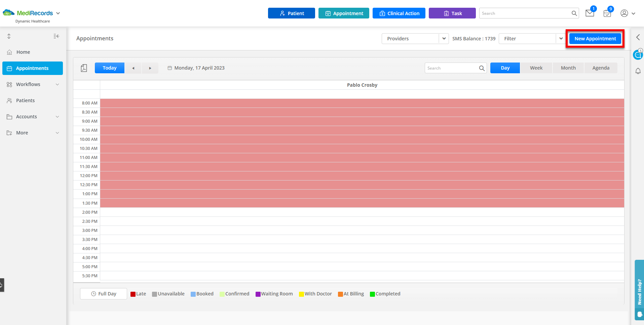Open the chat messages icon
The width and height of the screenshot is (644, 325).
638,54
